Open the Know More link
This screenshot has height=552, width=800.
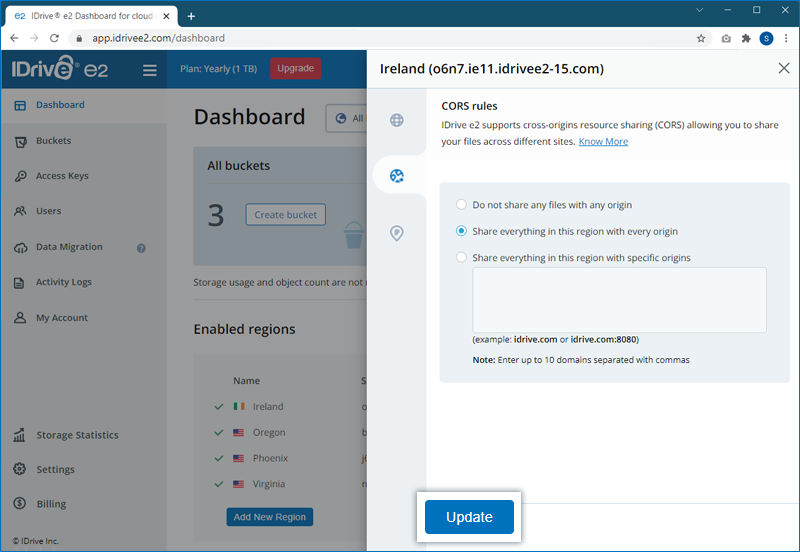(603, 142)
